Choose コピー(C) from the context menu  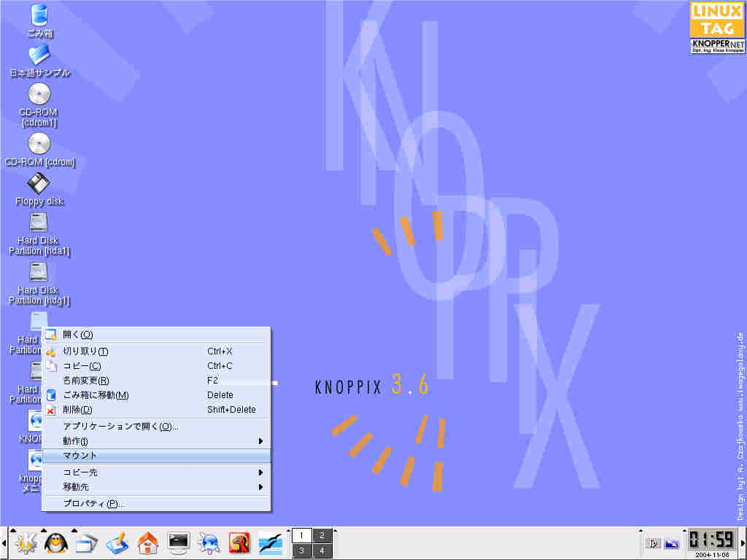point(157,366)
